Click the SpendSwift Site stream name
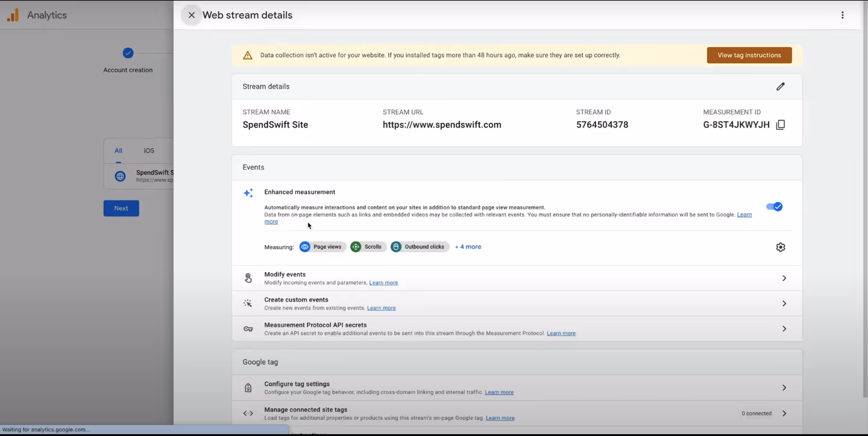The height and width of the screenshot is (436, 868). click(x=275, y=125)
